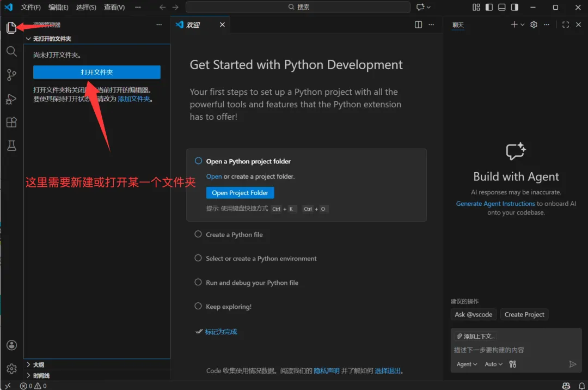The image size is (588, 390).
Task: Close the 欢迎 welcome tab
Action: point(222,25)
